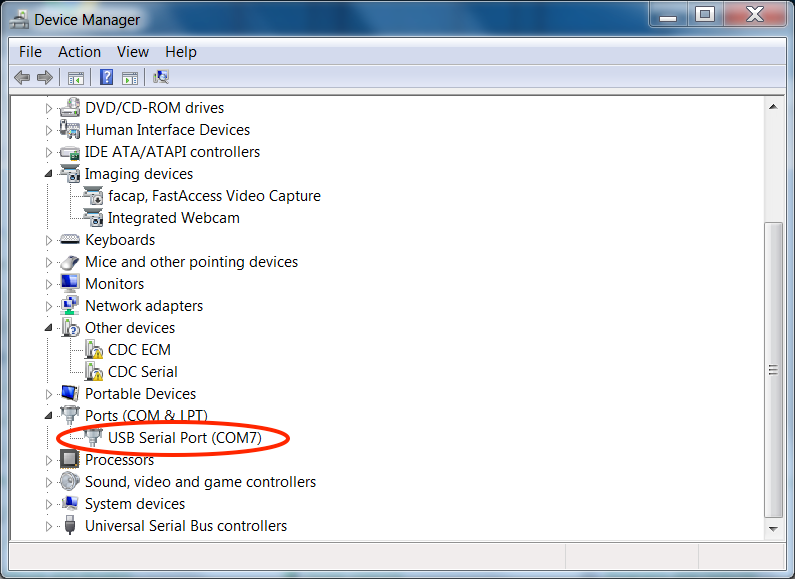Image resolution: width=795 pixels, height=579 pixels.
Task: Select Mice and other pointing devices label
Action: pyautogui.click(x=192, y=262)
